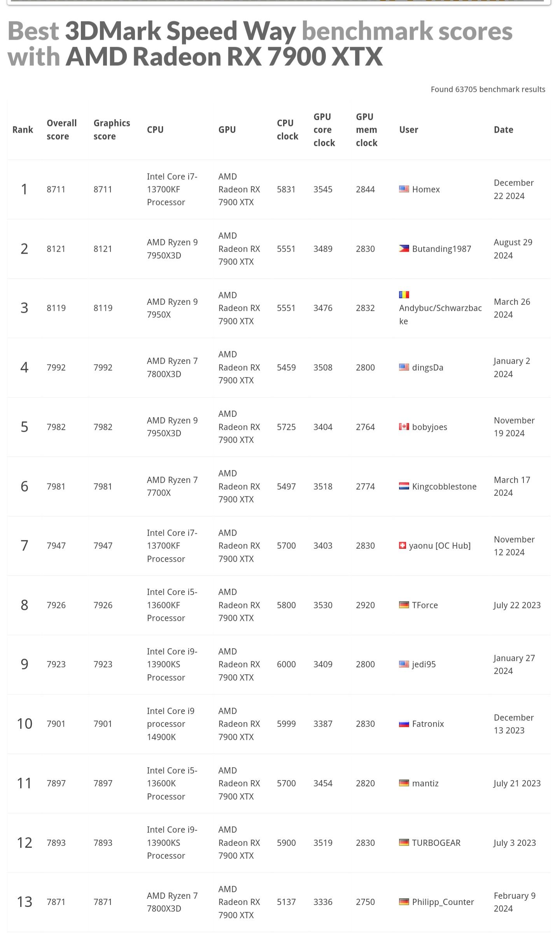
Task: Open user profile jedi95
Action: pos(423,664)
